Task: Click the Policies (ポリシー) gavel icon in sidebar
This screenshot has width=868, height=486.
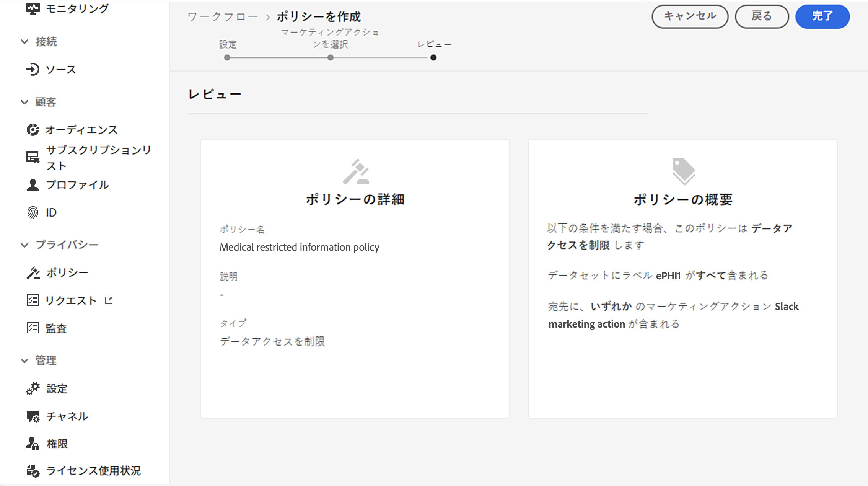Action: (x=33, y=273)
